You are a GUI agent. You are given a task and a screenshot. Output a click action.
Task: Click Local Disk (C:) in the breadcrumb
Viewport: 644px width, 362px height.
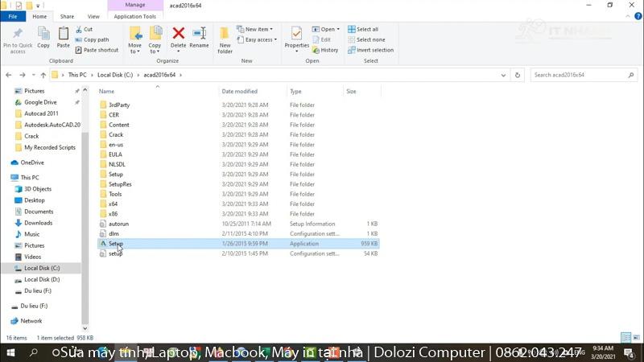click(x=115, y=75)
